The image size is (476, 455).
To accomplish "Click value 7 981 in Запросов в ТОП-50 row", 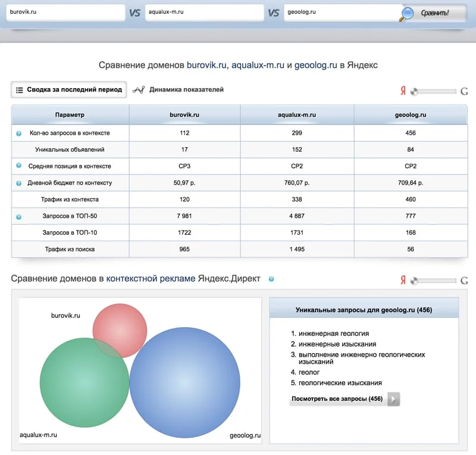I will coord(184,216).
